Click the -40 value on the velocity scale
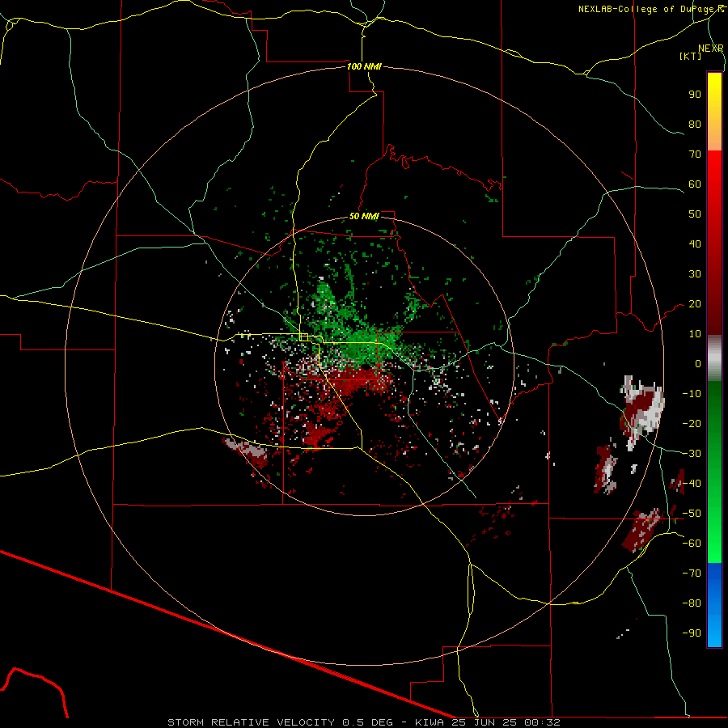728x728 pixels. (692, 484)
